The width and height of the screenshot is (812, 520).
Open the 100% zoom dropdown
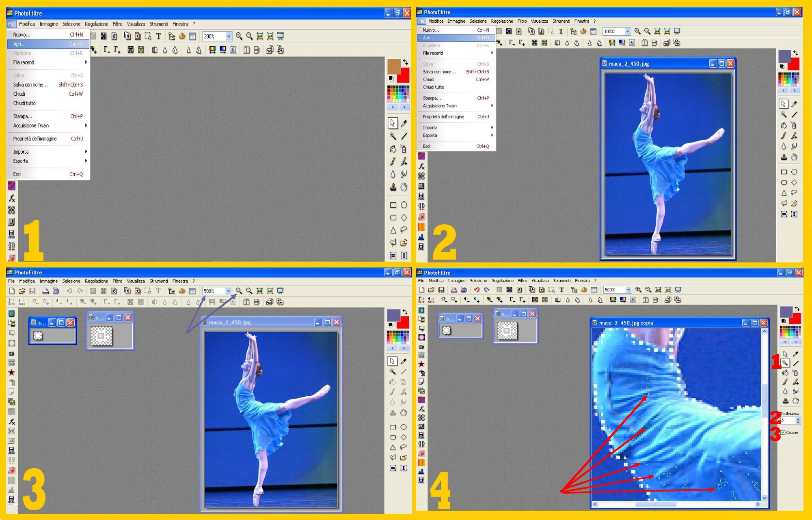click(627, 31)
